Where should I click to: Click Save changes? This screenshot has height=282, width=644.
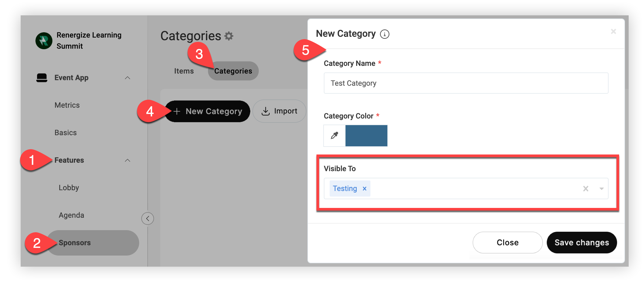tap(582, 243)
